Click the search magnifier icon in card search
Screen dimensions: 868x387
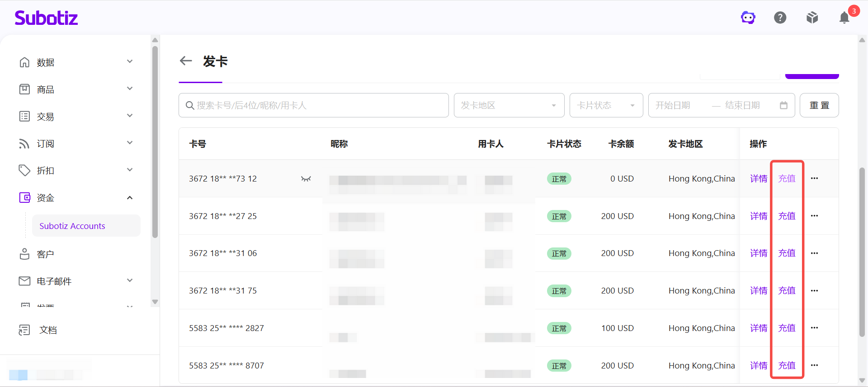(190, 105)
